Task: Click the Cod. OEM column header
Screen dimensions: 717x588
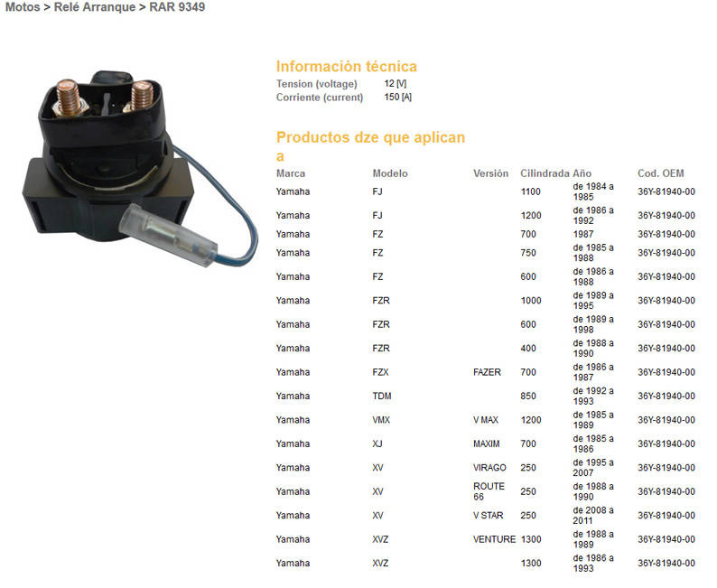Action: pos(660,173)
